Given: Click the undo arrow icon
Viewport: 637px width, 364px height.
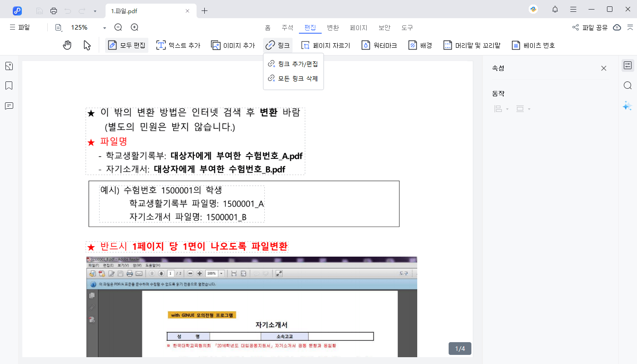Looking at the screenshot, I should 68,10.
